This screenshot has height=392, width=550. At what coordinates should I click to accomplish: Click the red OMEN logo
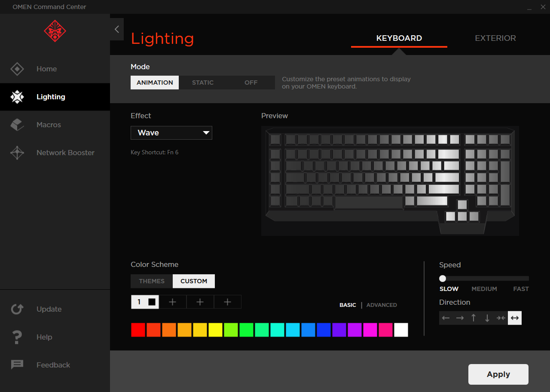point(55,31)
